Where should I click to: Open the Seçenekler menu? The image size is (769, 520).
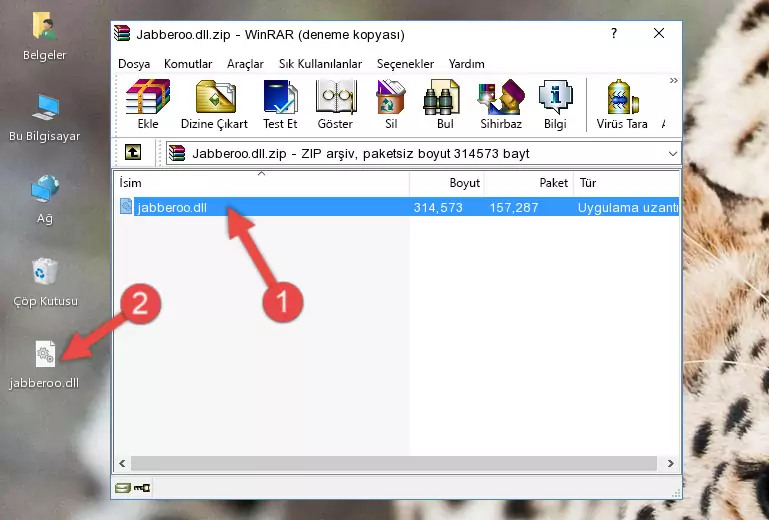click(405, 64)
